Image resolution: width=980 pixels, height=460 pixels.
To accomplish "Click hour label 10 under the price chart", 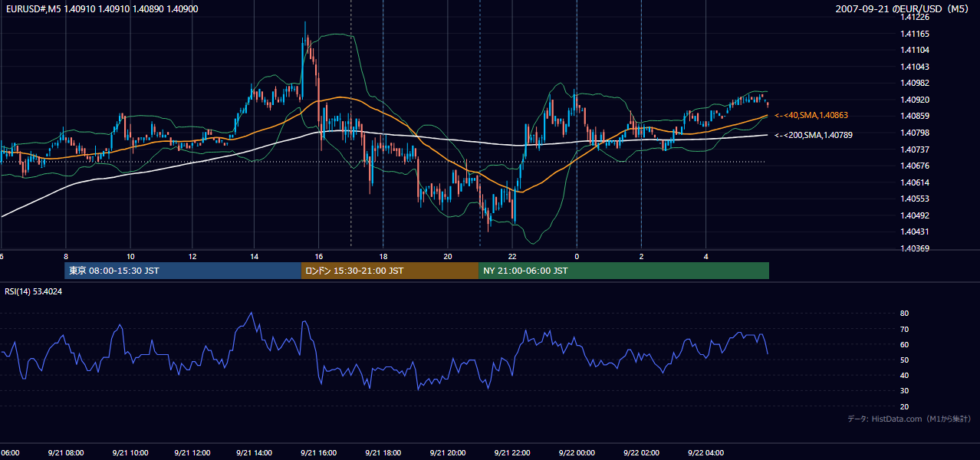I will pyautogui.click(x=130, y=256).
